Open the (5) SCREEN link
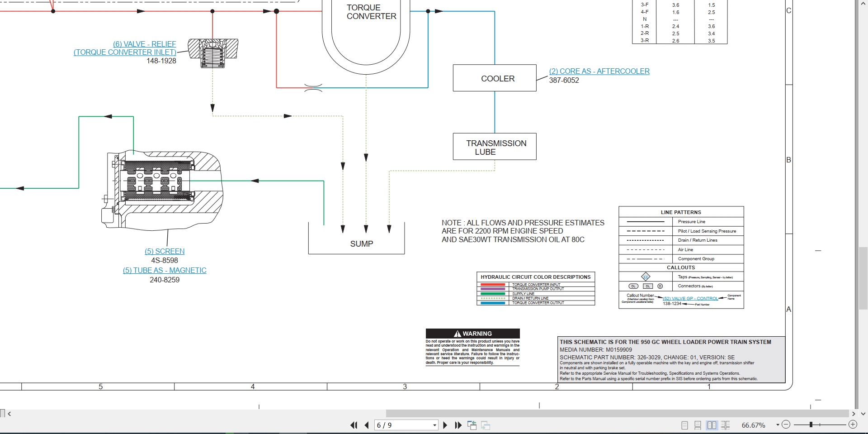The height and width of the screenshot is (434, 868). [x=165, y=251]
